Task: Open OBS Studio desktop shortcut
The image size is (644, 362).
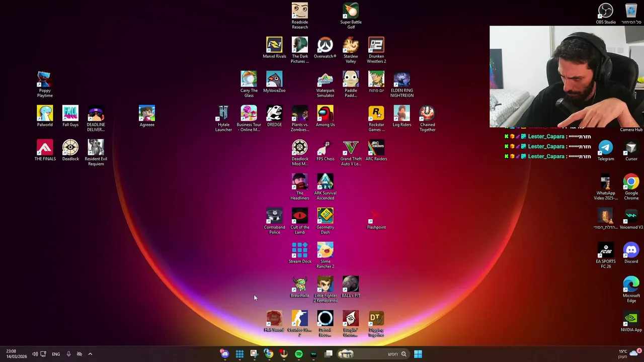Action: [x=606, y=14]
